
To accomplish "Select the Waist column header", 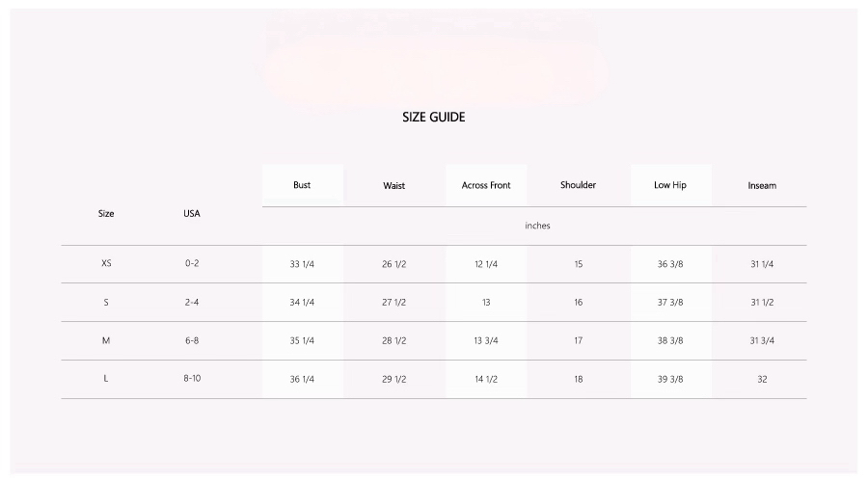I will click(393, 185).
